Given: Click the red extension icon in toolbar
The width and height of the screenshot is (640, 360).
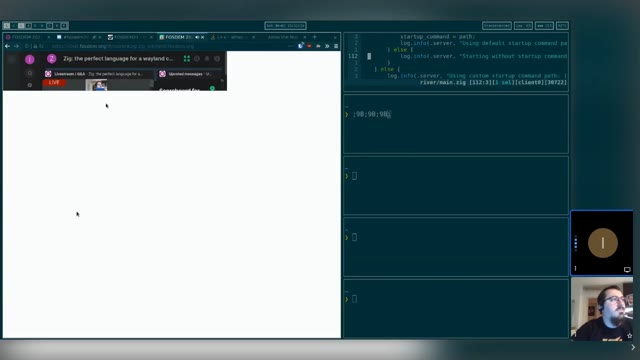Looking at the screenshot, I should pyautogui.click(x=309, y=46).
